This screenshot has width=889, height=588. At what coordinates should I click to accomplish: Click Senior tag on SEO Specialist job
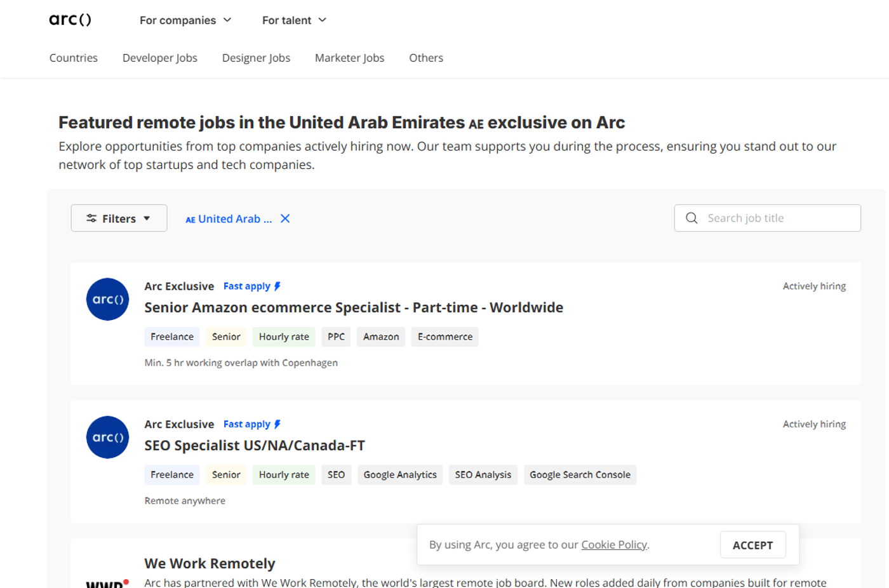pos(226,474)
